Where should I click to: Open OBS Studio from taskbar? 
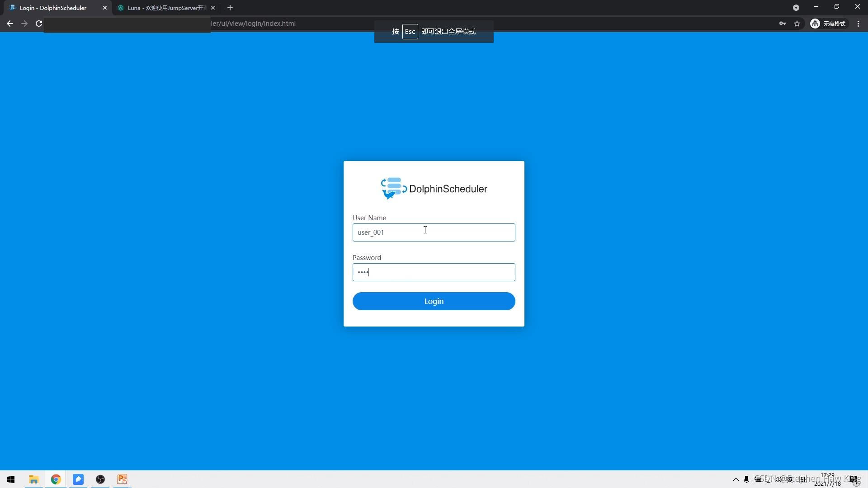pos(100,479)
